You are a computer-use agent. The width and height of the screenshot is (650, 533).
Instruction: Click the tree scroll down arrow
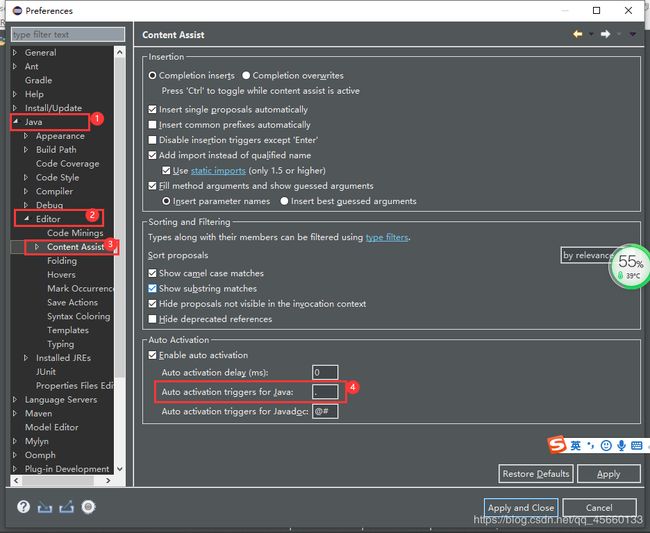click(x=120, y=469)
